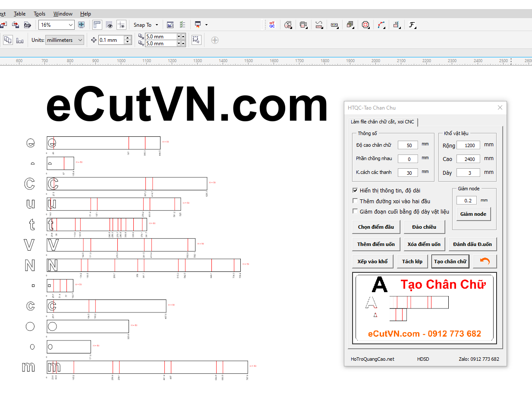This screenshot has width=532, height=416.
Task: Open the Help menu
Action: click(x=85, y=14)
